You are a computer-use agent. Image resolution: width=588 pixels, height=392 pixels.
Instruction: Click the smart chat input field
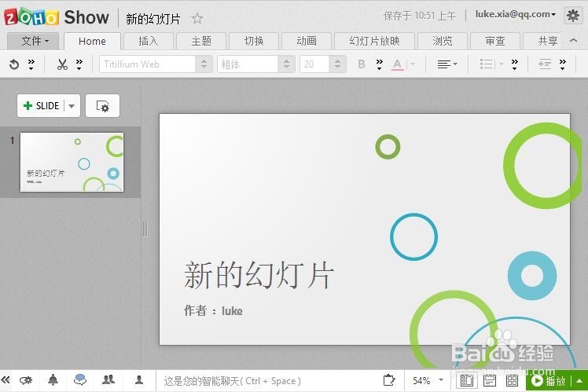(x=267, y=381)
